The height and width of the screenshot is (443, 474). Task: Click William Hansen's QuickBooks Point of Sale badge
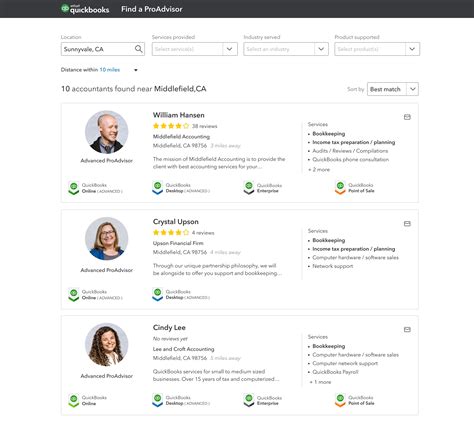tap(355, 188)
